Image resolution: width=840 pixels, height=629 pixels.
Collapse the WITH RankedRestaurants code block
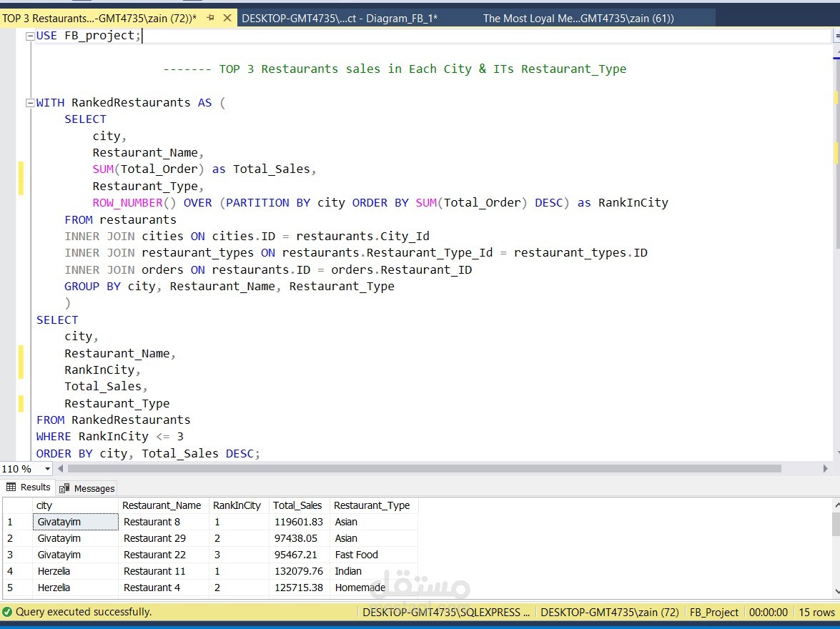(x=30, y=102)
